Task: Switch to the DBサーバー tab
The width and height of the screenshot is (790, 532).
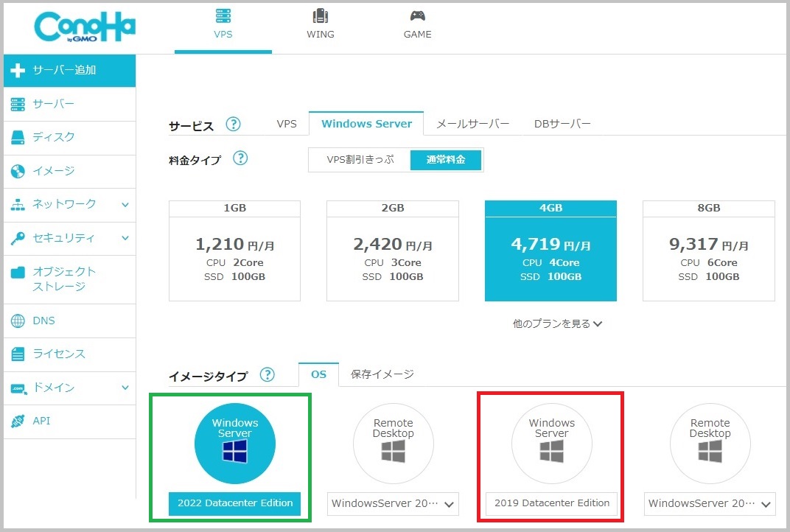Action: (x=562, y=124)
